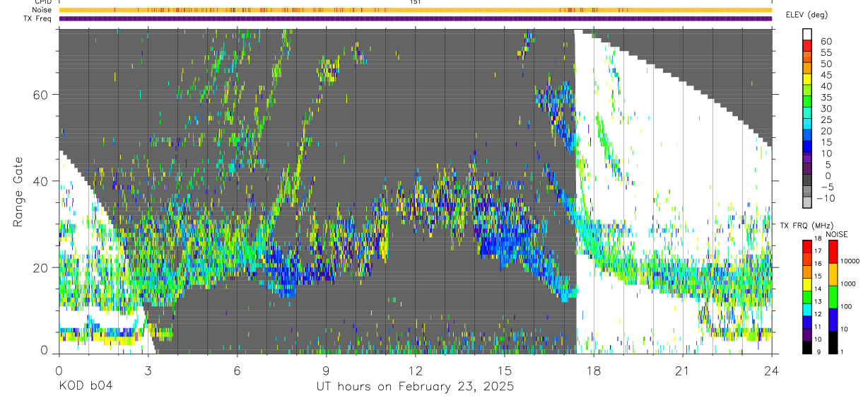The height and width of the screenshot is (401, 868).
Task: Select the purple TX Freq strip above the plot
Action: click(415, 18)
